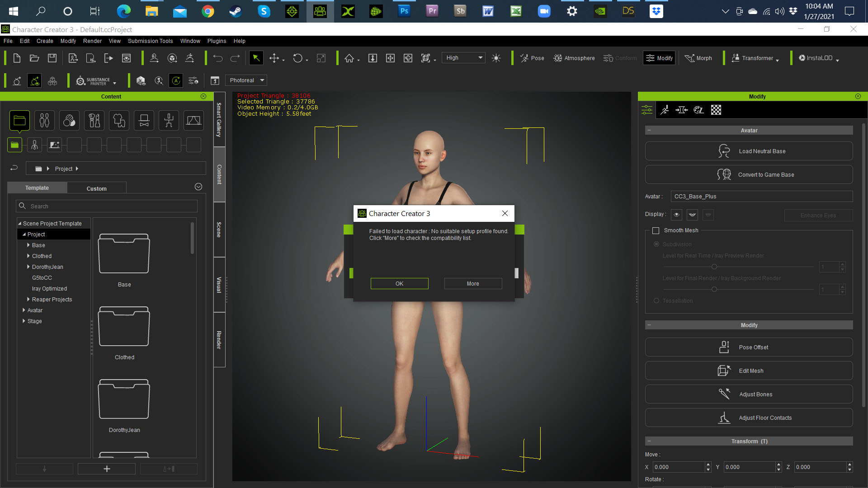
Task: Click the NVIDIA icon in Windows taskbar
Action: click(x=600, y=11)
